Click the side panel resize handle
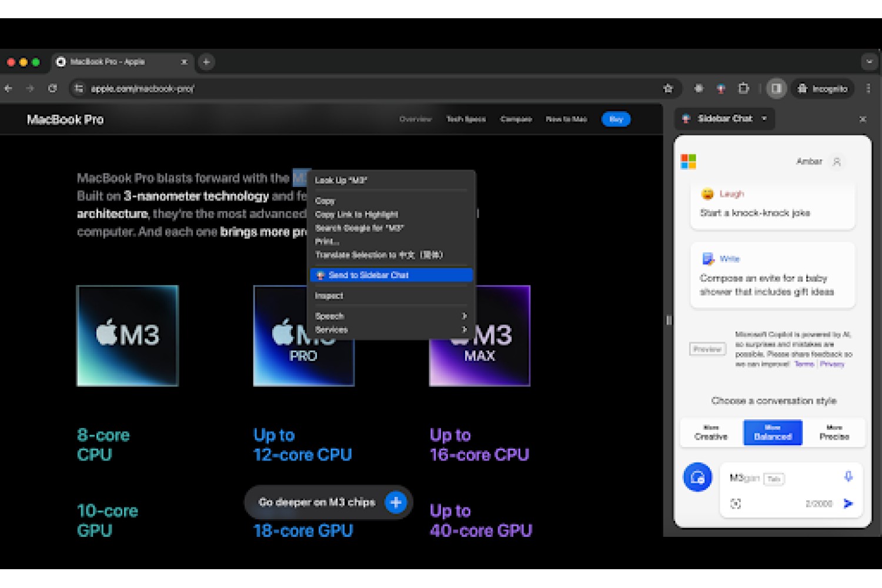This screenshot has height=588, width=882. (x=669, y=320)
